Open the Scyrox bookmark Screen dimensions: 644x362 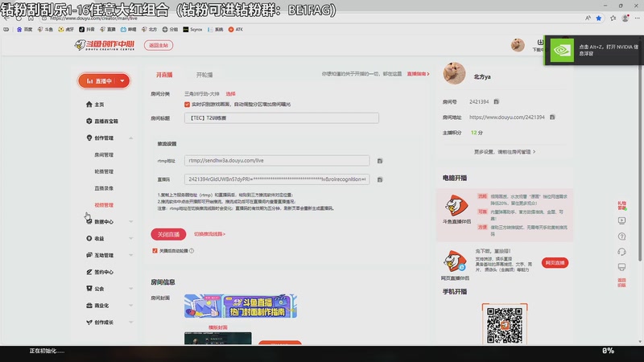[x=192, y=30]
